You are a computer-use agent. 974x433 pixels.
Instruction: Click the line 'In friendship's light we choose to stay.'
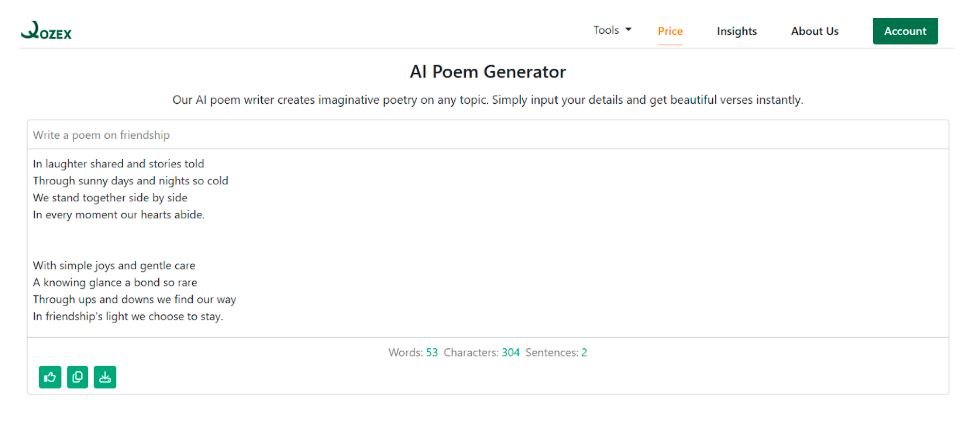click(127, 316)
